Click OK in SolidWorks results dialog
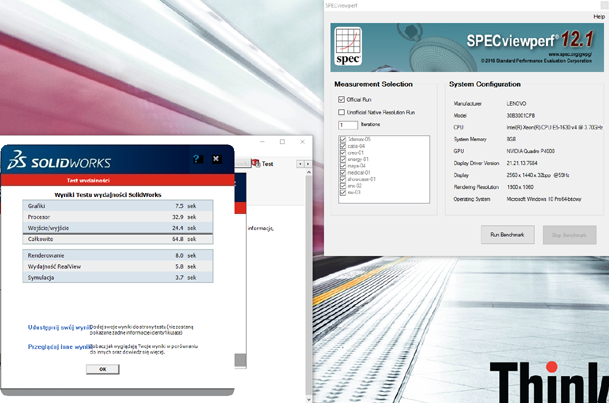609x403 pixels. coord(103,369)
